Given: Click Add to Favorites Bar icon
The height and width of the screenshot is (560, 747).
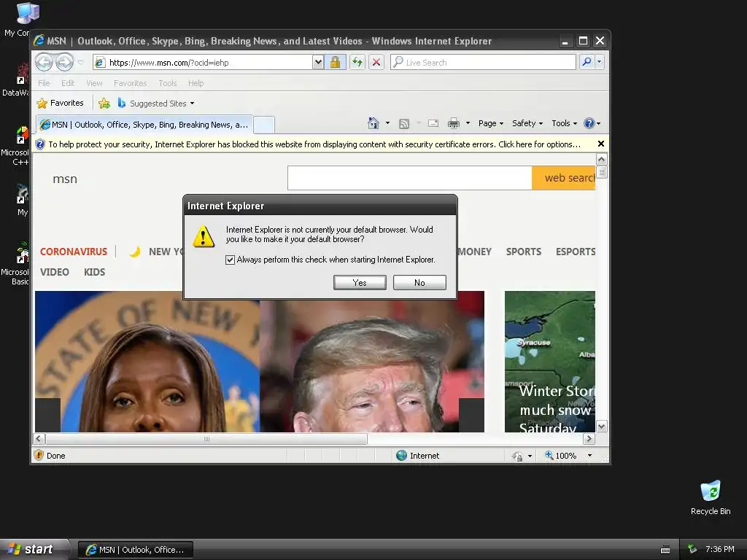Looking at the screenshot, I should pyautogui.click(x=104, y=103).
